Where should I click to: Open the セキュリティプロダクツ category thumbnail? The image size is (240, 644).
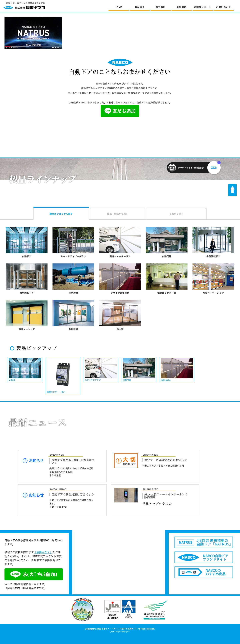73,240
